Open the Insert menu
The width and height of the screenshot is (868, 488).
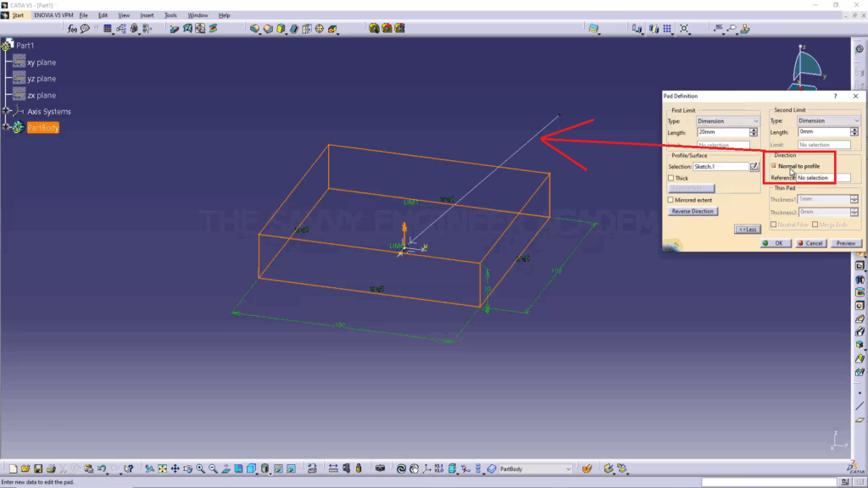[x=147, y=15]
